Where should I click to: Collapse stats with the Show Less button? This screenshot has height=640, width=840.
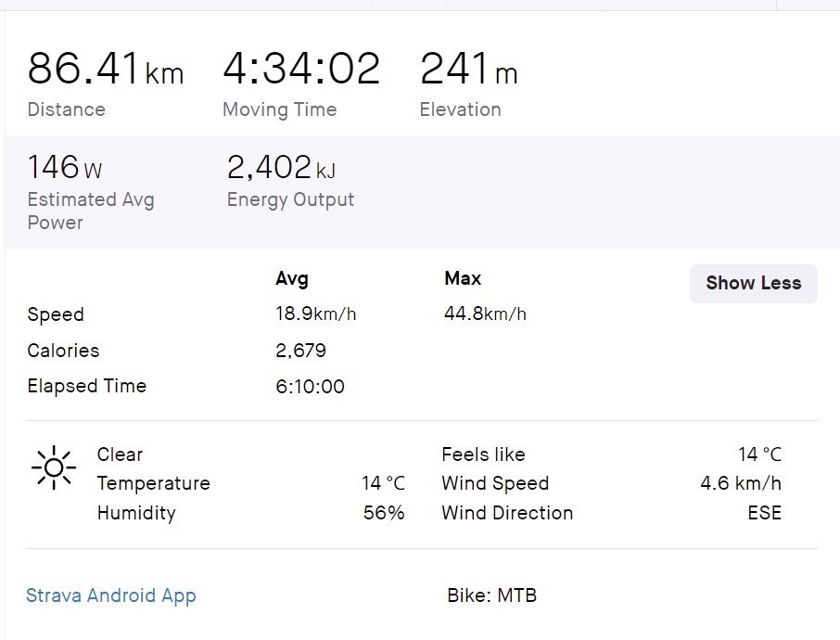(x=753, y=284)
